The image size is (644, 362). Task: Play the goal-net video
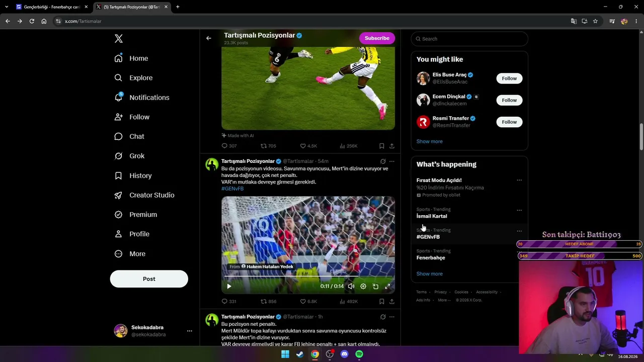pyautogui.click(x=229, y=287)
